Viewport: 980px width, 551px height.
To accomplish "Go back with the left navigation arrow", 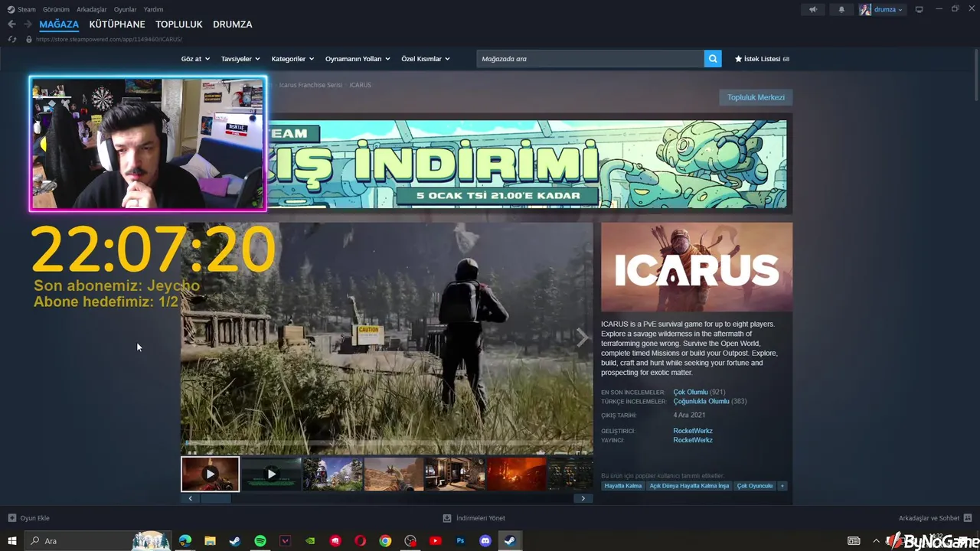I will point(11,24).
